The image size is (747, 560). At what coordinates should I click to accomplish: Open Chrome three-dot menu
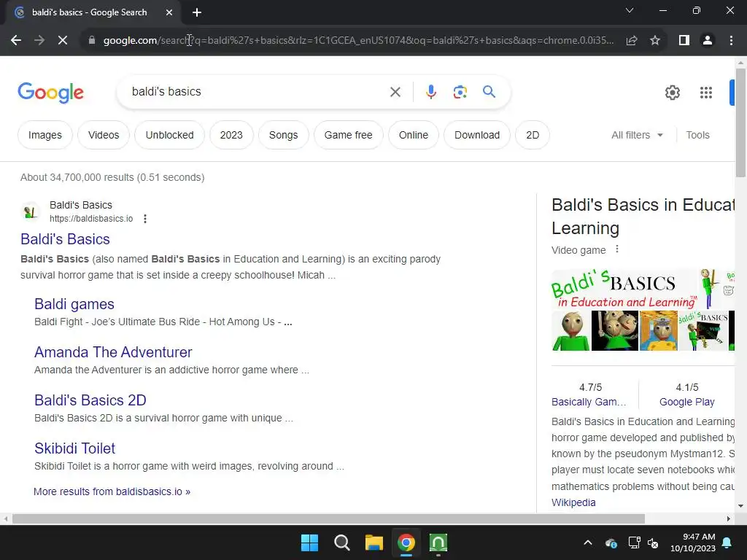[731, 41]
